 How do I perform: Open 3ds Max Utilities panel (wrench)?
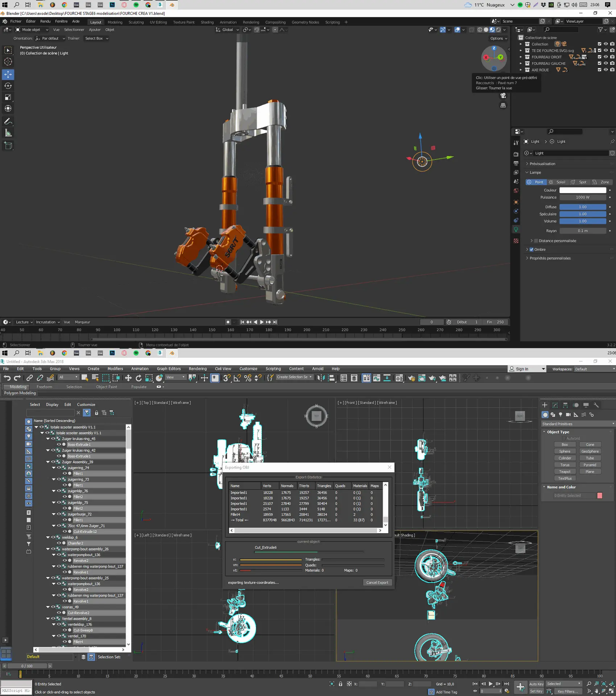(596, 405)
